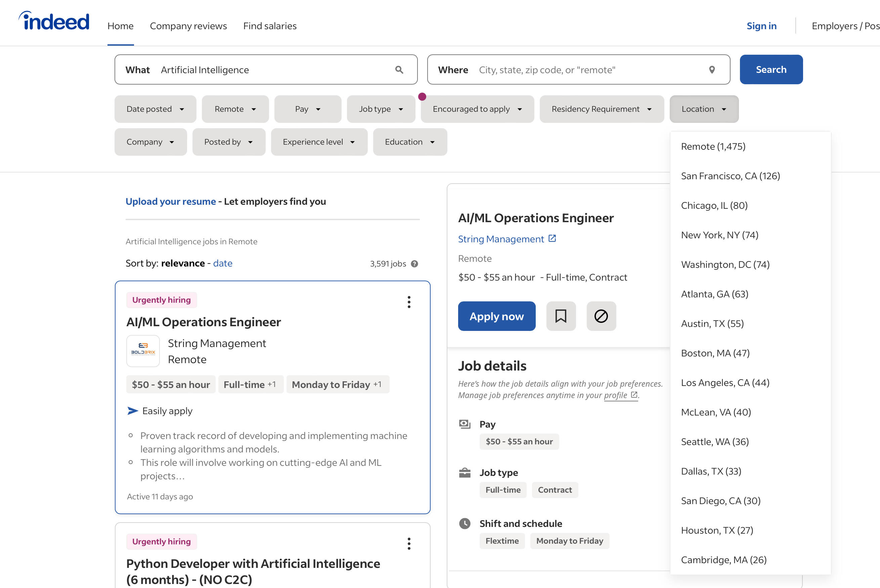Expand the Posted by filter
880x588 pixels.
click(x=229, y=142)
